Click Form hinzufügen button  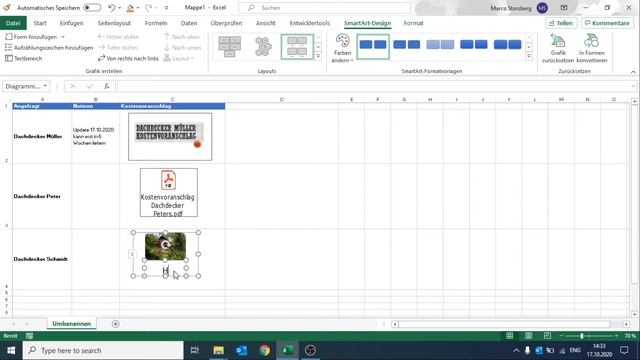coord(31,37)
